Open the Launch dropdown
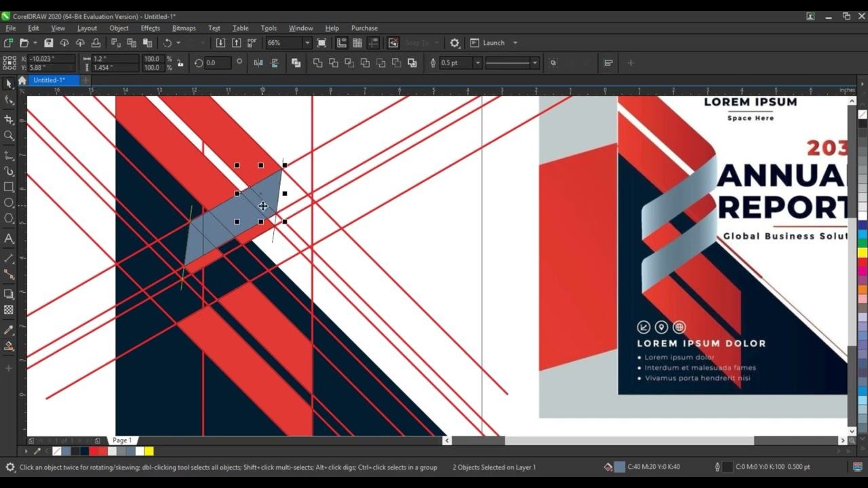The height and width of the screenshot is (488, 868). click(494, 43)
